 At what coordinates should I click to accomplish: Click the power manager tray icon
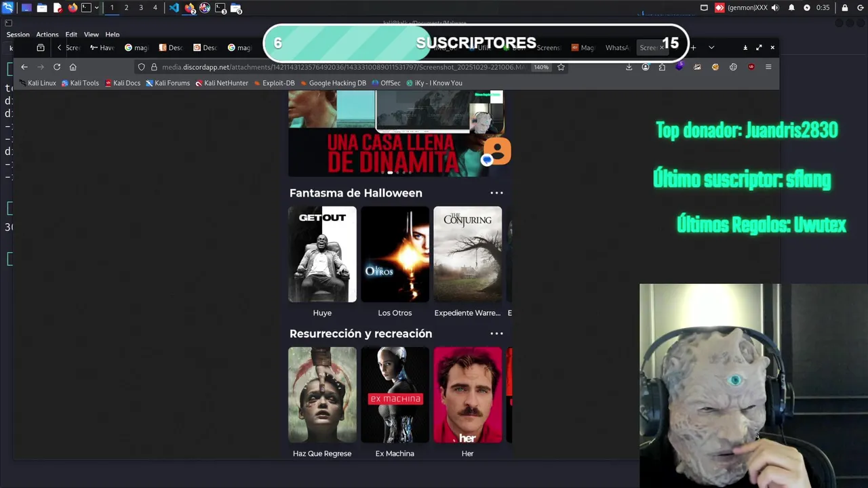click(807, 8)
